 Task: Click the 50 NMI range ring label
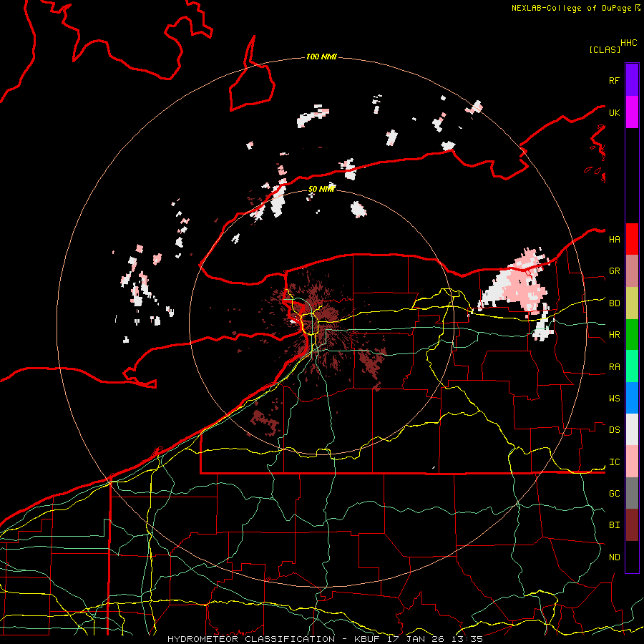click(x=321, y=189)
